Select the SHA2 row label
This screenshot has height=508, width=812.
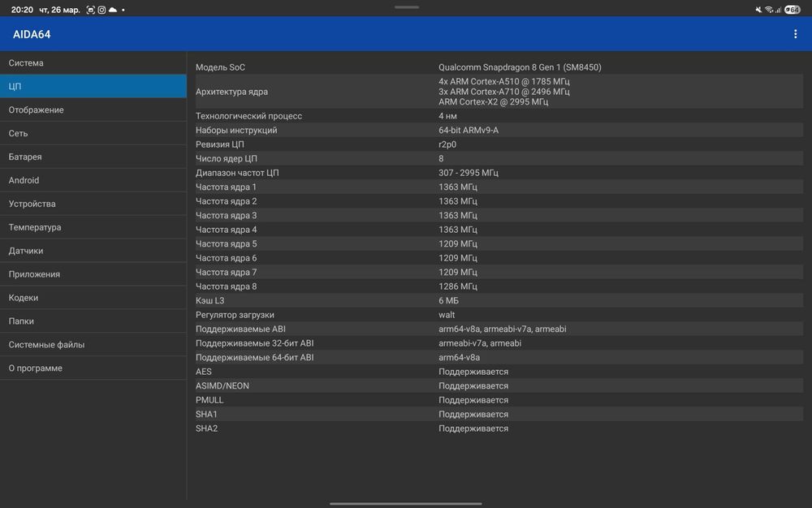[x=206, y=428]
